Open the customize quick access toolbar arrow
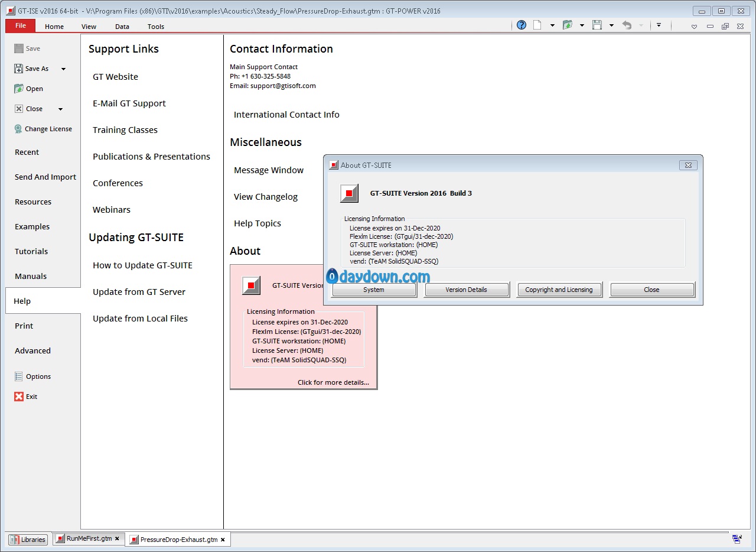This screenshot has width=756, height=552. (x=659, y=25)
